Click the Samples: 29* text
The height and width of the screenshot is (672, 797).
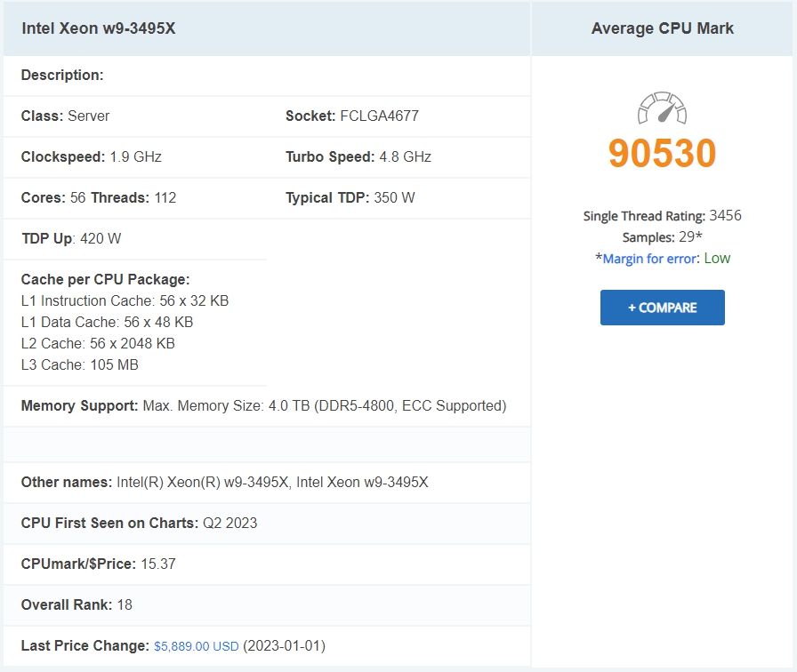click(663, 237)
